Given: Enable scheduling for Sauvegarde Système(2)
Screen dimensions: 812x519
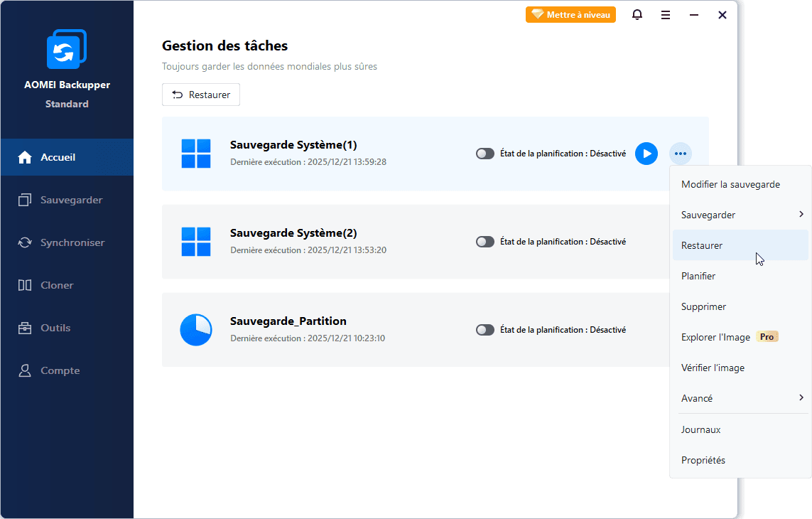Looking at the screenshot, I should 485,242.
